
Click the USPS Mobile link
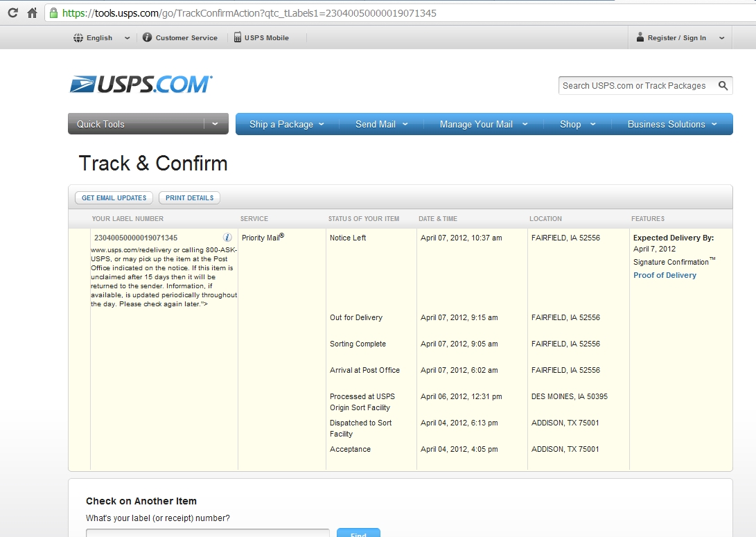(267, 37)
